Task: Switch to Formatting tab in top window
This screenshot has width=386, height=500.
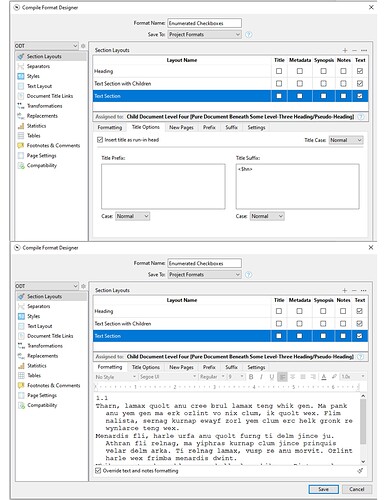Action: pos(110,128)
